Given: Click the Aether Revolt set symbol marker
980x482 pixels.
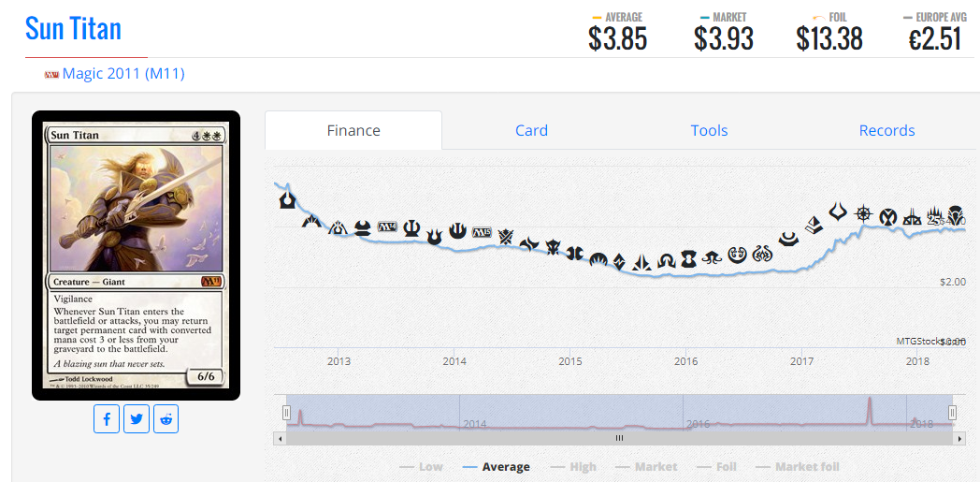Looking at the screenshot, I should tap(764, 254).
